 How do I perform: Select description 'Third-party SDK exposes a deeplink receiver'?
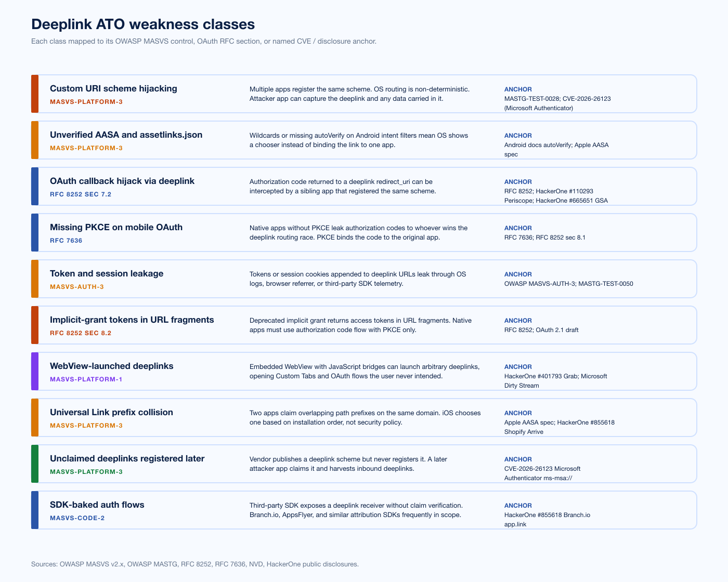click(x=356, y=510)
